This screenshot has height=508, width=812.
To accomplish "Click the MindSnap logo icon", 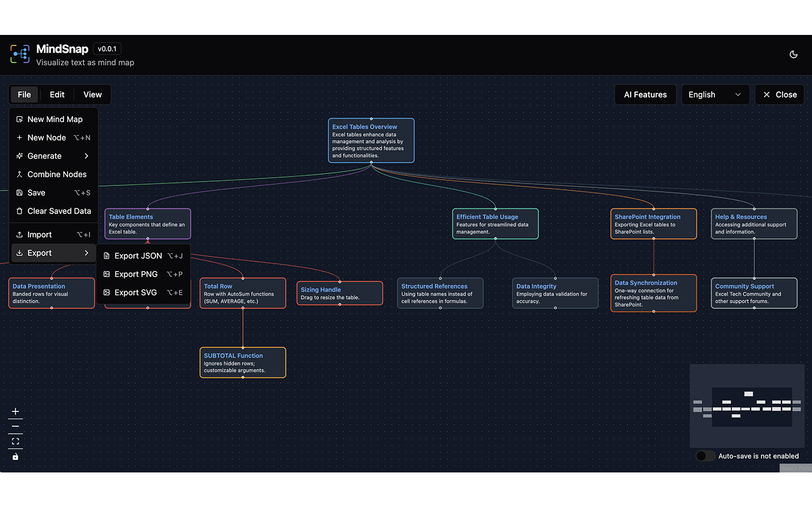I will [x=20, y=54].
